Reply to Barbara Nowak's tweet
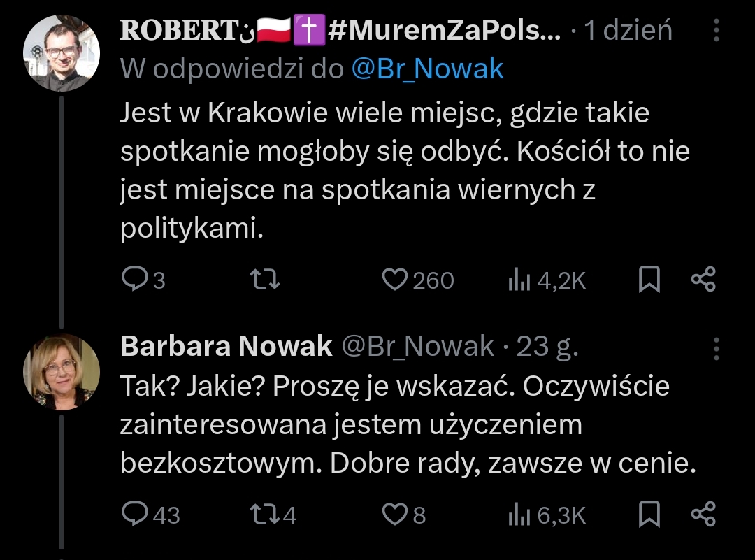This screenshot has height=560, width=755. [x=133, y=515]
